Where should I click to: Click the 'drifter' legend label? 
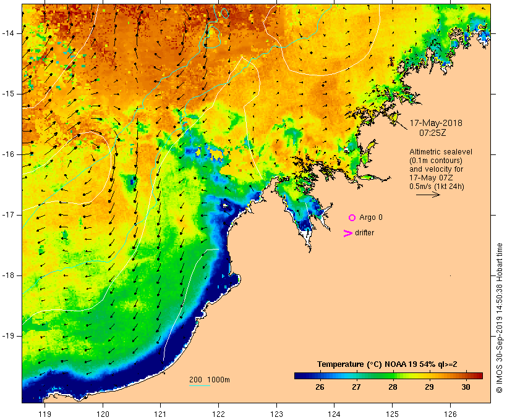(x=364, y=233)
